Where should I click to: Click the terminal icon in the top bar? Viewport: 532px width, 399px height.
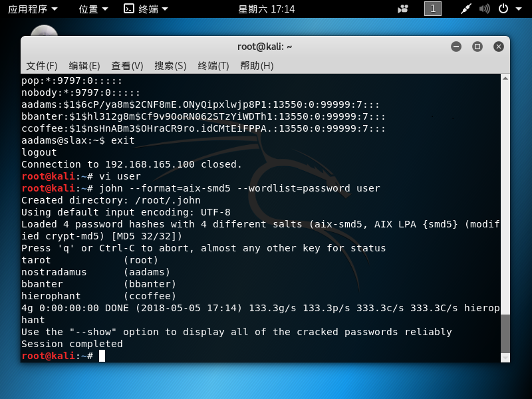coord(129,9)
